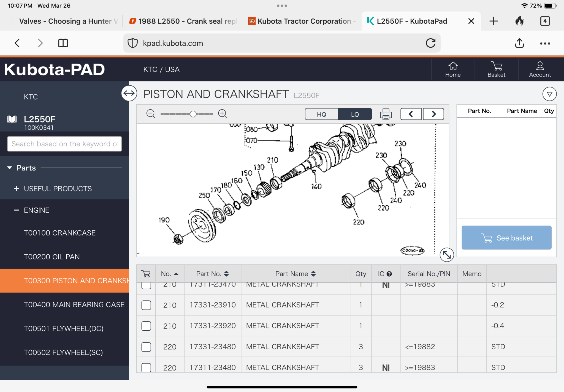The image size is (564, 392).
Task: Check the box for 17331-23910
Action: click(x=146, y=305)
